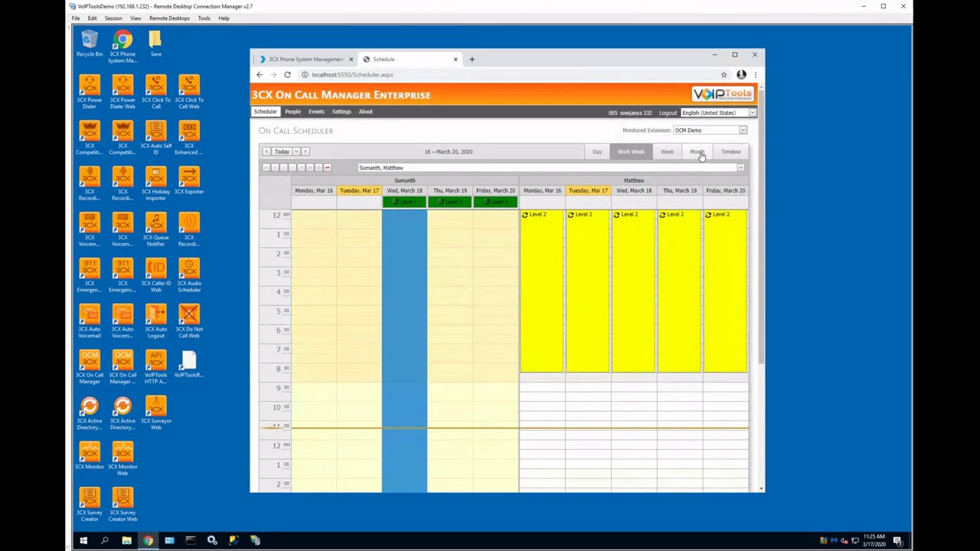Go to next week with right arrow
Viewport: 980px width, 551px height.
pyautogui.click(x=305, y=152)
